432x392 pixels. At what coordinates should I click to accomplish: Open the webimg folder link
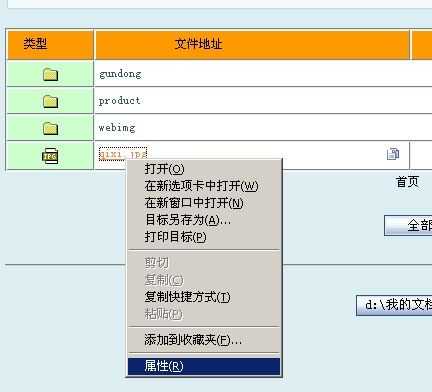[x=117, y=128]
